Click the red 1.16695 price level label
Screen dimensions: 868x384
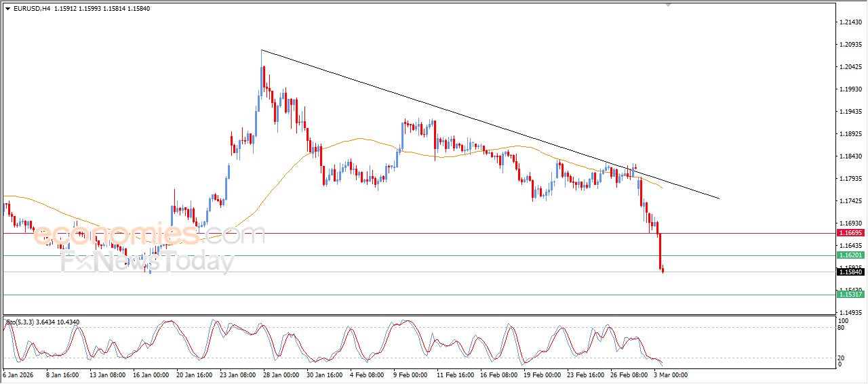(850, 233)
